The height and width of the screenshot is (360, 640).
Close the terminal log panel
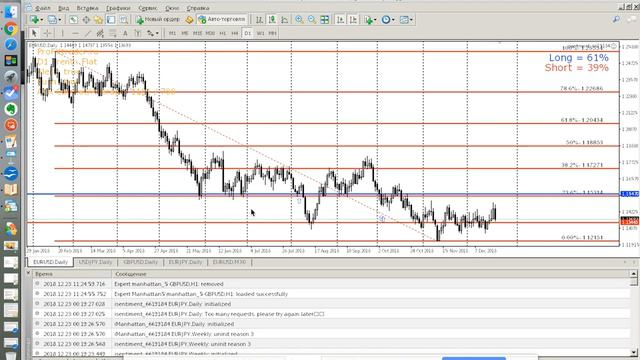tap(29, 273)
